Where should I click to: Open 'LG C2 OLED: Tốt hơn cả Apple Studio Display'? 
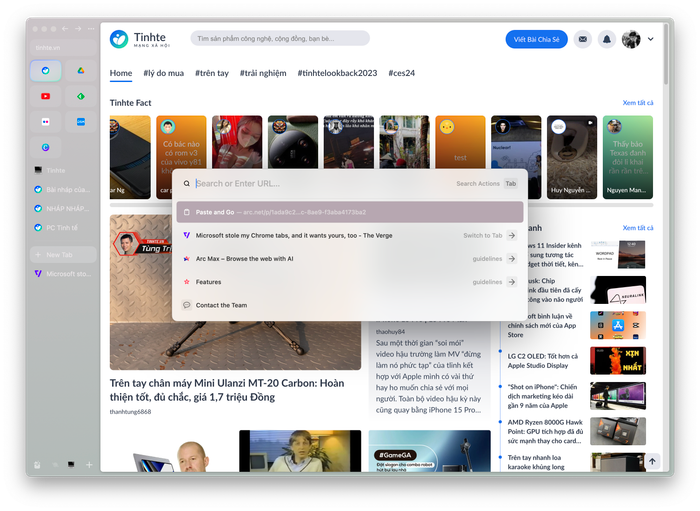(542, 361)
